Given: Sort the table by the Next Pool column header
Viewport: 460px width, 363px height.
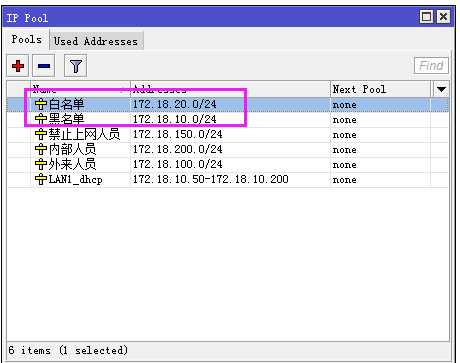Looking at the screenshot, I should tap(381, 89).
